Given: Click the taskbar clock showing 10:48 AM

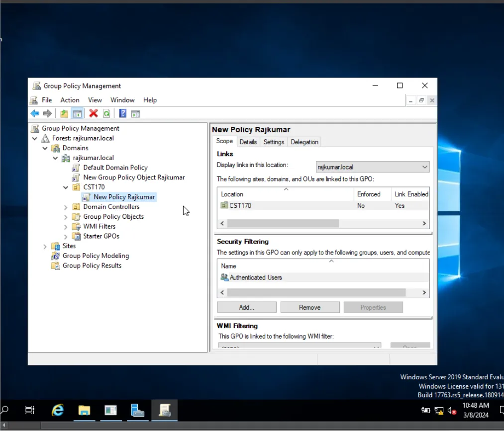Looking at the screenshot, I should click(476, 410).
